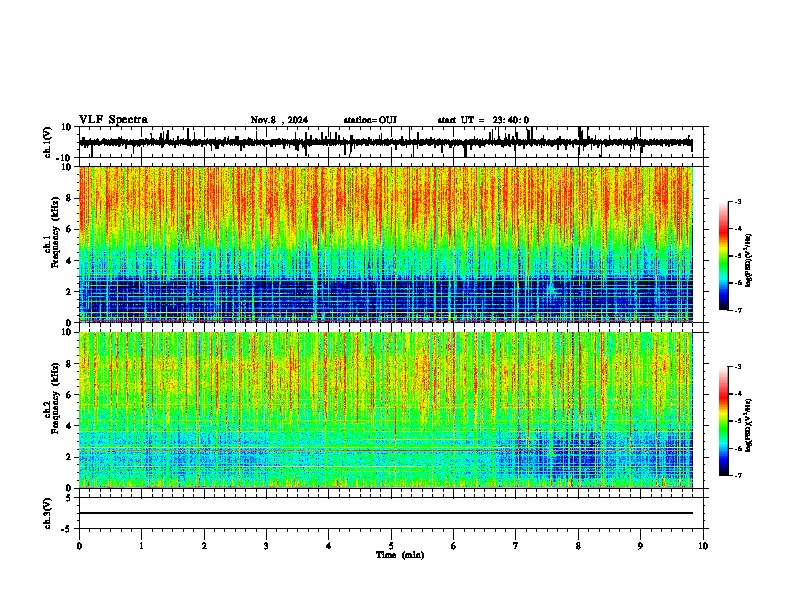This screenshot has height=612, width=792.
Task: Select the date 'Nov.8 , 2024' label
Action: (x=279, y=120)
